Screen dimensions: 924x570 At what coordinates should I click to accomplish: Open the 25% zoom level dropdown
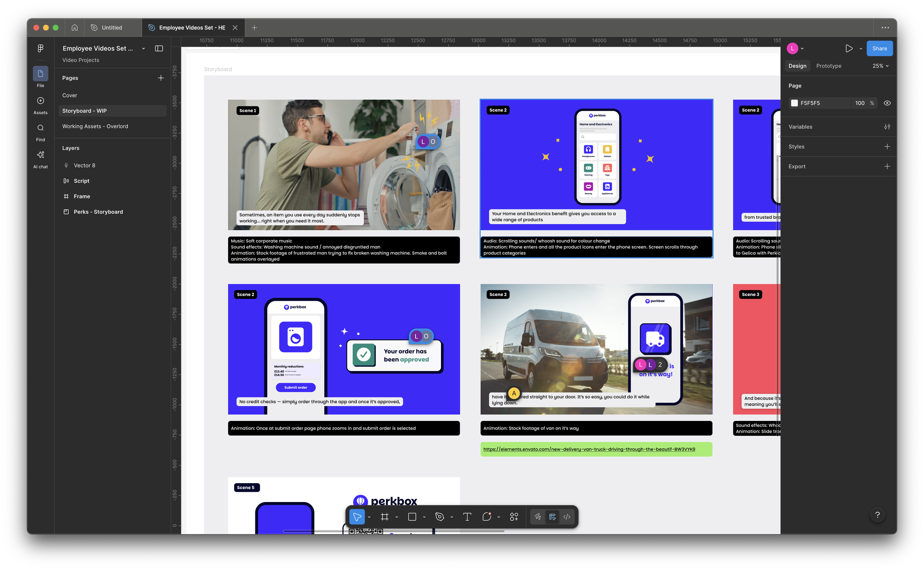click(x=880, y=66)
